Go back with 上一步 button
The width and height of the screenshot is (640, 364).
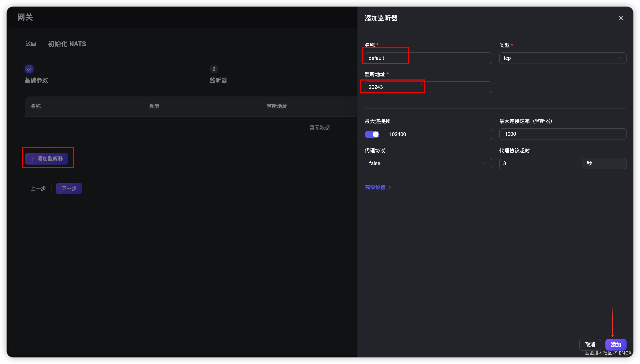point(38,189)
